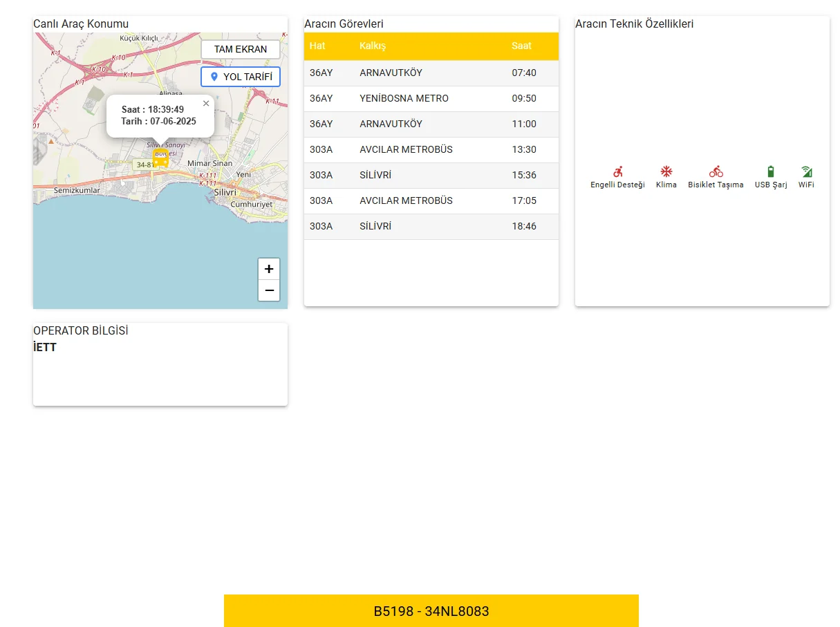Click the Bisiklet Taşıma bicycle icon

(x=716, y=172)
